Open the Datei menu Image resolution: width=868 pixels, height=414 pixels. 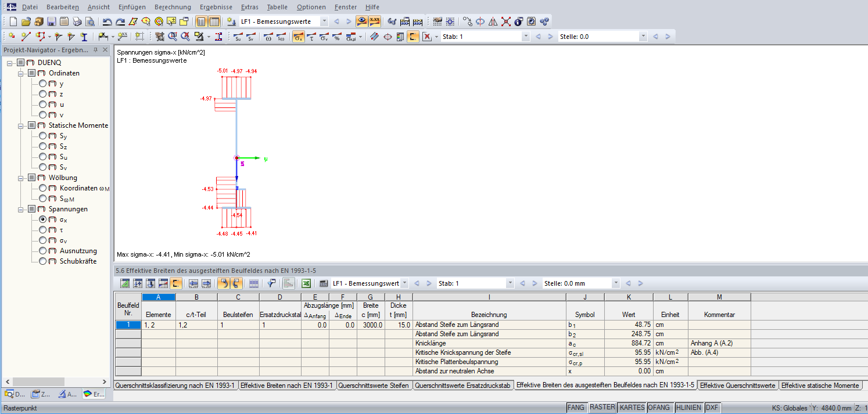(x=29, y=7)
